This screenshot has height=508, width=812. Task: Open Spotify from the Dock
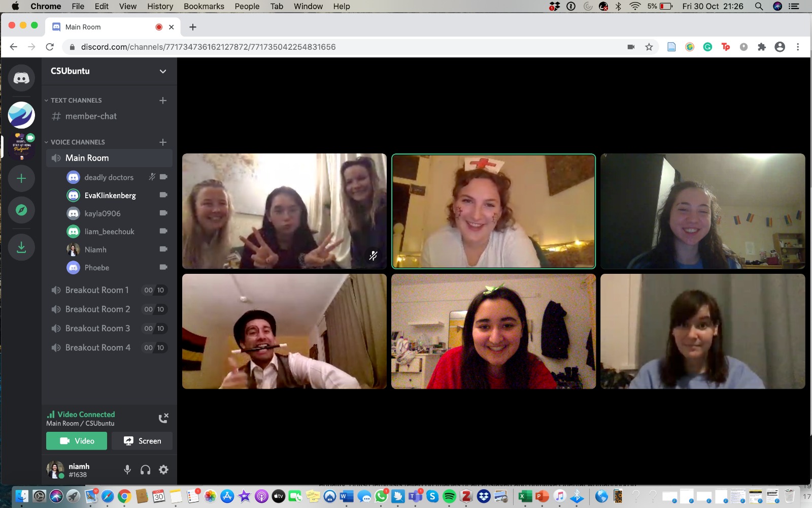click(x=449, y=496)
